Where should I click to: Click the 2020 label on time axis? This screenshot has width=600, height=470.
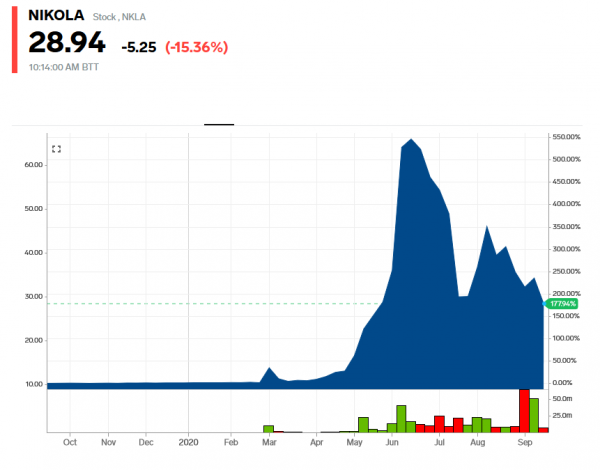pos(188,442)
